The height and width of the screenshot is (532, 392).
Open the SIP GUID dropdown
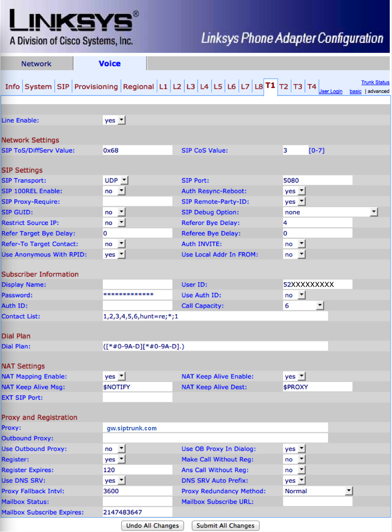tap(115, 212)
